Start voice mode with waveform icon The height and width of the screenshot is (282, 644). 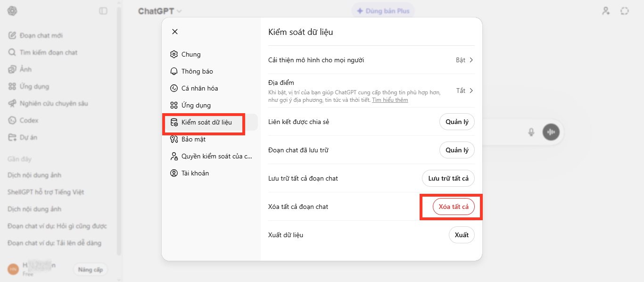click(x=551, y=132)
